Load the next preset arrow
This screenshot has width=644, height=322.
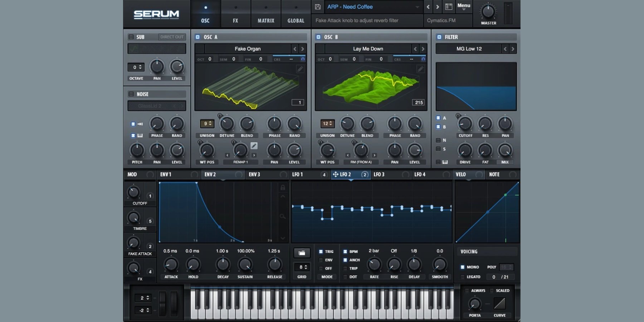437,7
